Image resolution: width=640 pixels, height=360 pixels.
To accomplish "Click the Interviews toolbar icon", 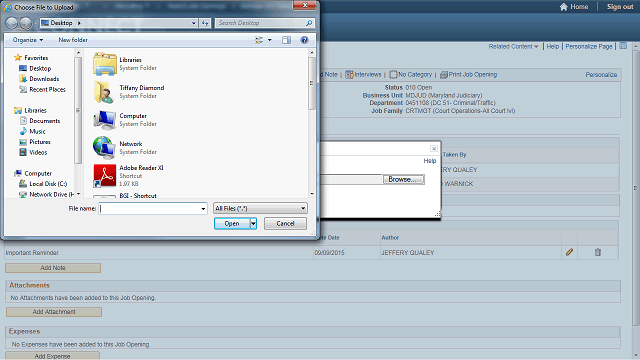I will click(x=349, y=75).
